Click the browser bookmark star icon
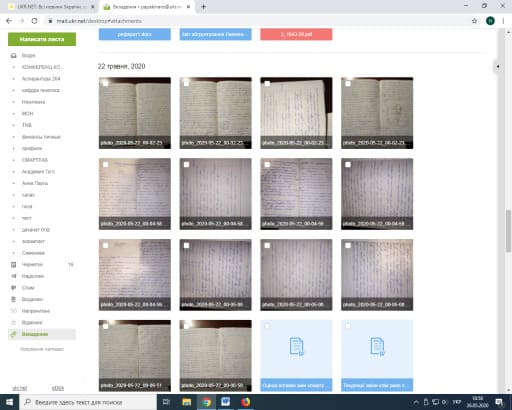The width and height of the screenshot is (512, 410). (x=474, y=21)
